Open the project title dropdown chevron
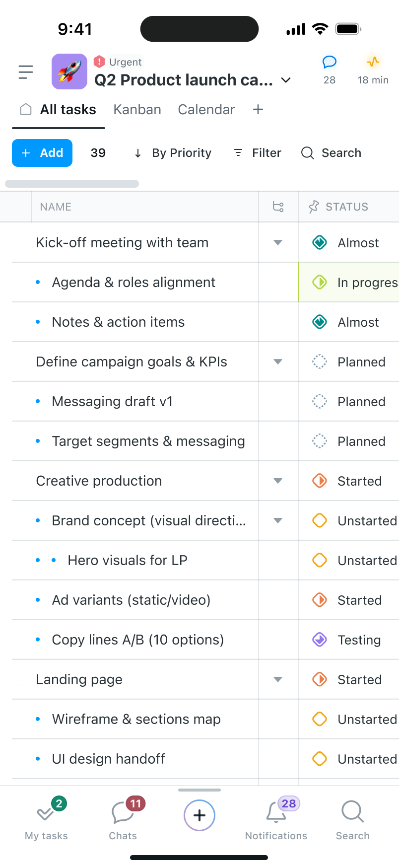 (286, 80)
